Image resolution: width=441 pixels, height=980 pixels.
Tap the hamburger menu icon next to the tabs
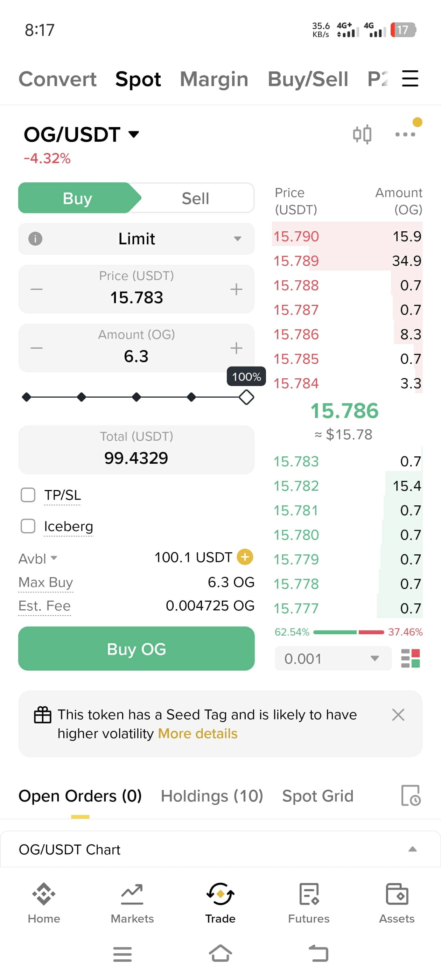tap(410, 78)
